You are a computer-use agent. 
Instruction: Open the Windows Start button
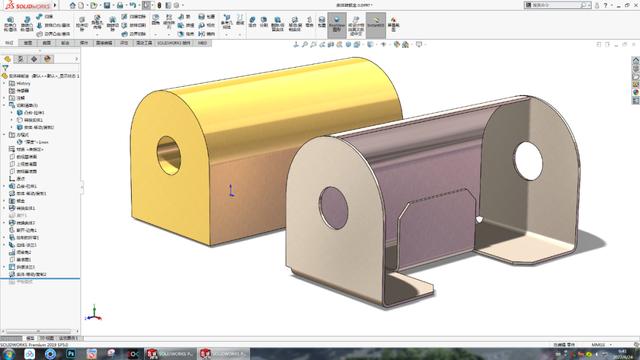point(8,354)
